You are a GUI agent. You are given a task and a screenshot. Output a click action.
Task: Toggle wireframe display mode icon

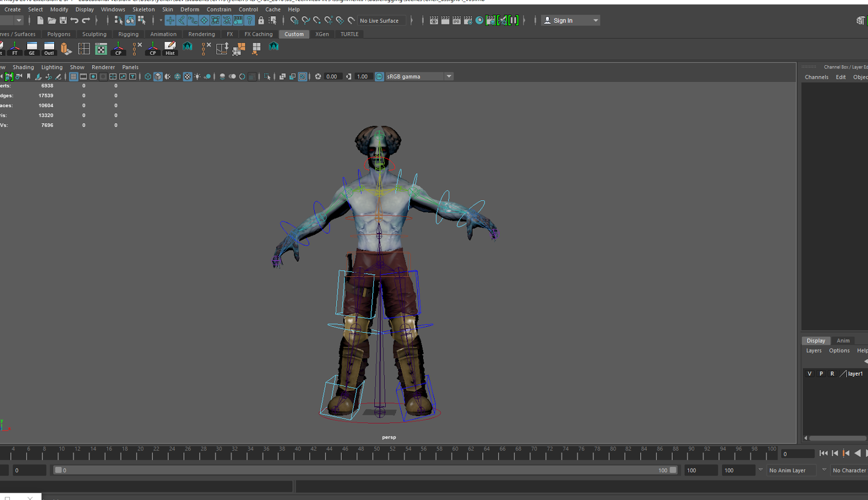[147, 76]
